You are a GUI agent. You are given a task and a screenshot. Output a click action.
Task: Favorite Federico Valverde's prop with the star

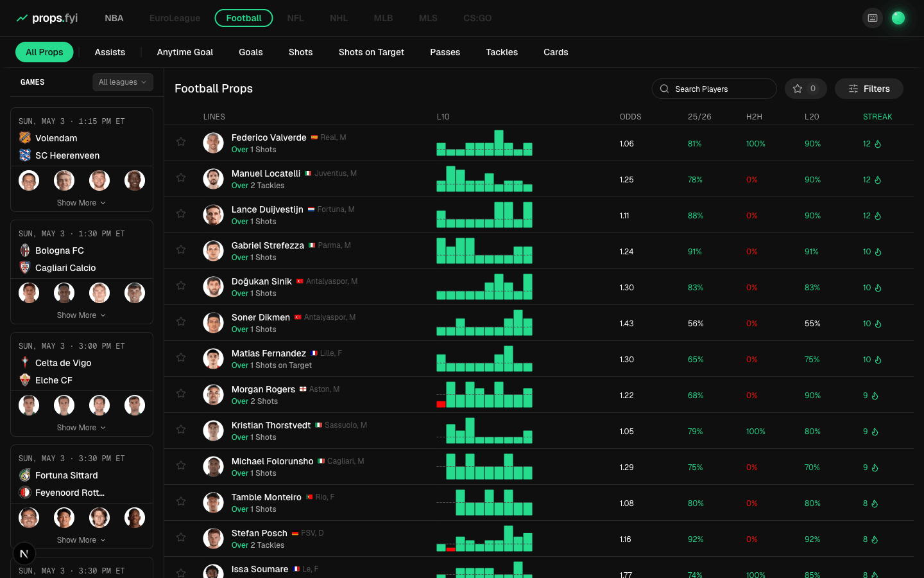[x=181, y=142]
